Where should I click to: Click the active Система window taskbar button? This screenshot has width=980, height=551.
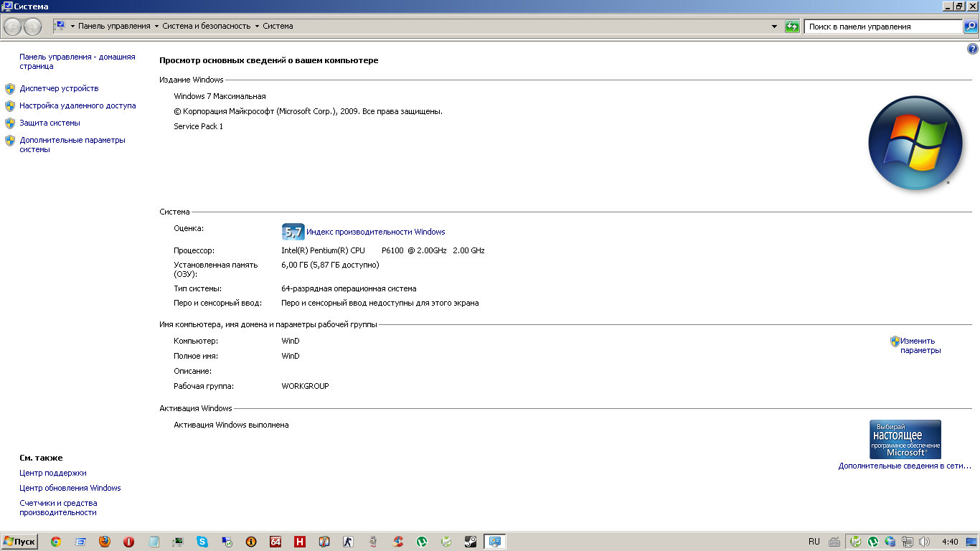[495, 542]
